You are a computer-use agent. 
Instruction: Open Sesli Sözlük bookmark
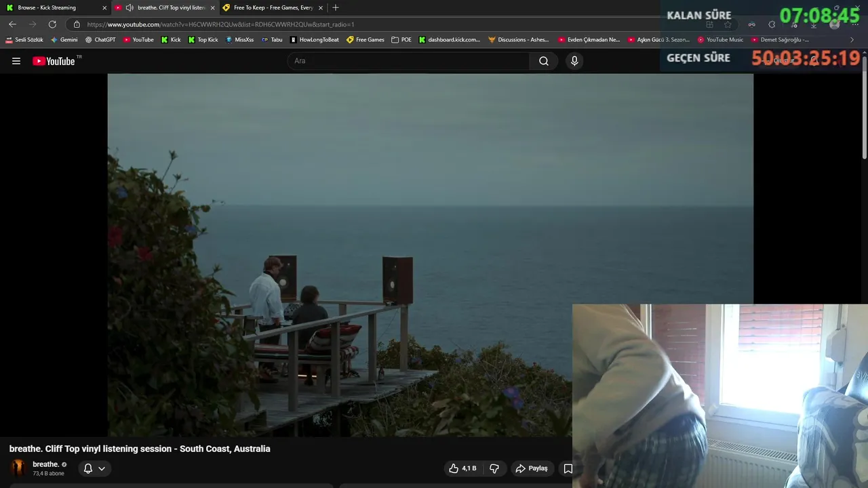(24, 40)
